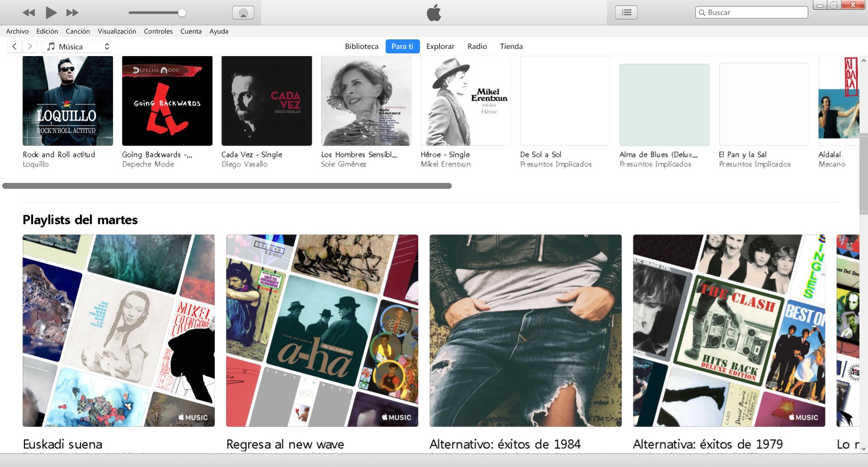
Task: Click the Going Backwards album title
Action: click(x=157, y=154)
